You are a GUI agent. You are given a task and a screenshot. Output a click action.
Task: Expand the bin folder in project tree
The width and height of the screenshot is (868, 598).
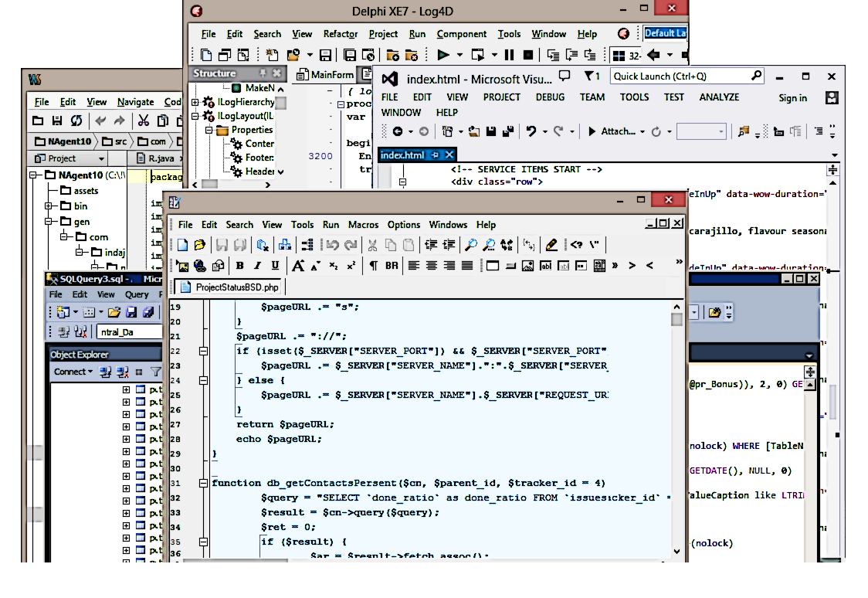49,206
